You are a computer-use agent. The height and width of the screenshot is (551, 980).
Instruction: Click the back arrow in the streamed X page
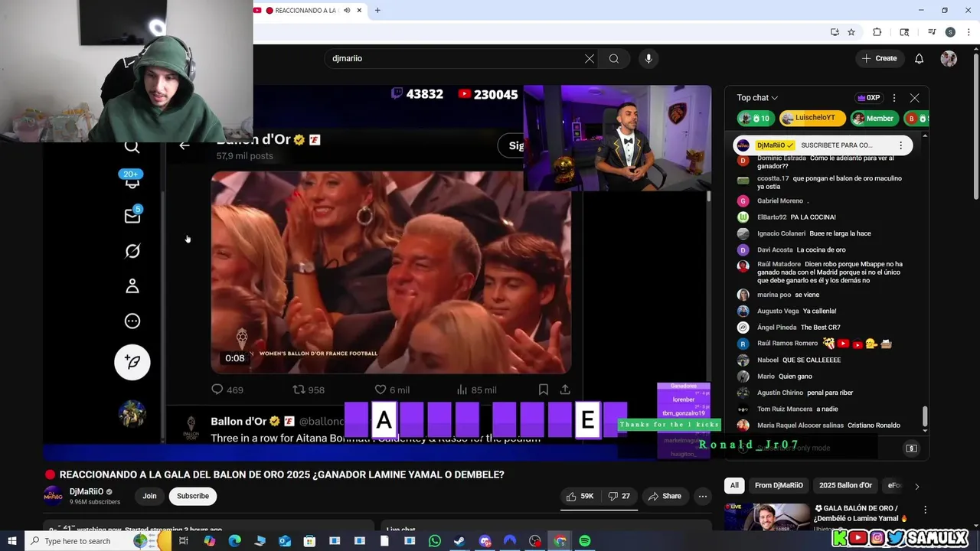point(184,145)
